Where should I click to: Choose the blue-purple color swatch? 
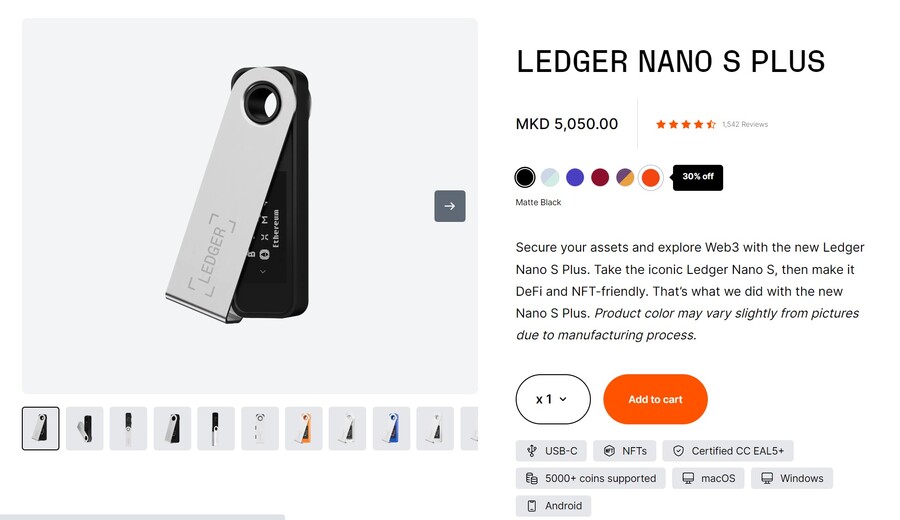tap(575, 178)
